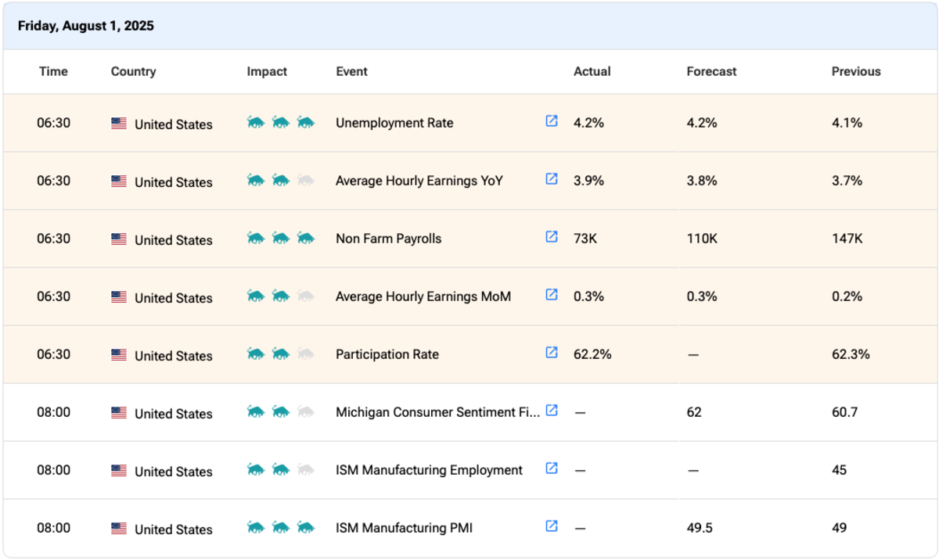Image resolution: width=939 pixels, height=560 pixels.
Task: Select the Unemployment Rate event name
Action: 394,123
